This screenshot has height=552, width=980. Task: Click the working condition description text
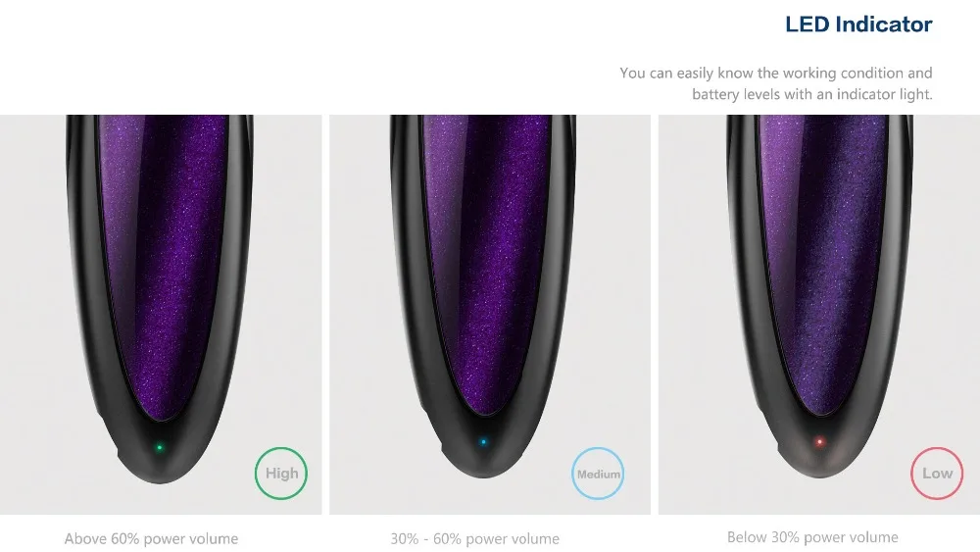point(775,74)
